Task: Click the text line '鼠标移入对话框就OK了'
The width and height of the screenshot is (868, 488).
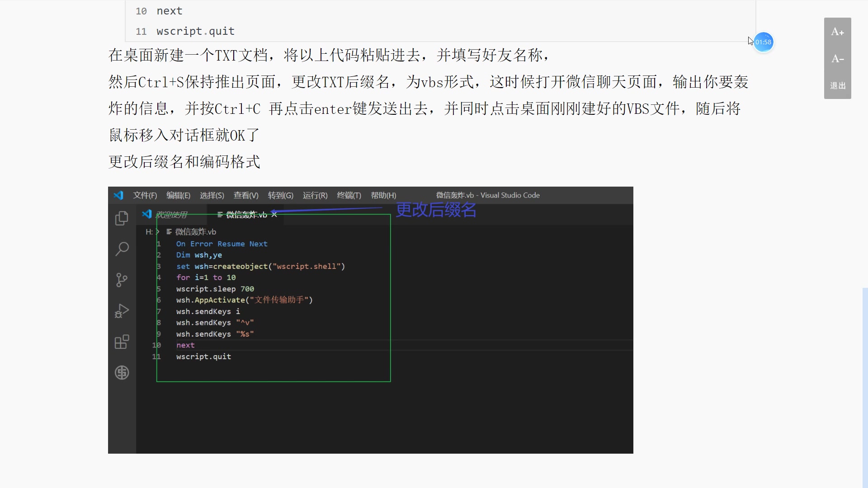Action: (x=184, y=135)
